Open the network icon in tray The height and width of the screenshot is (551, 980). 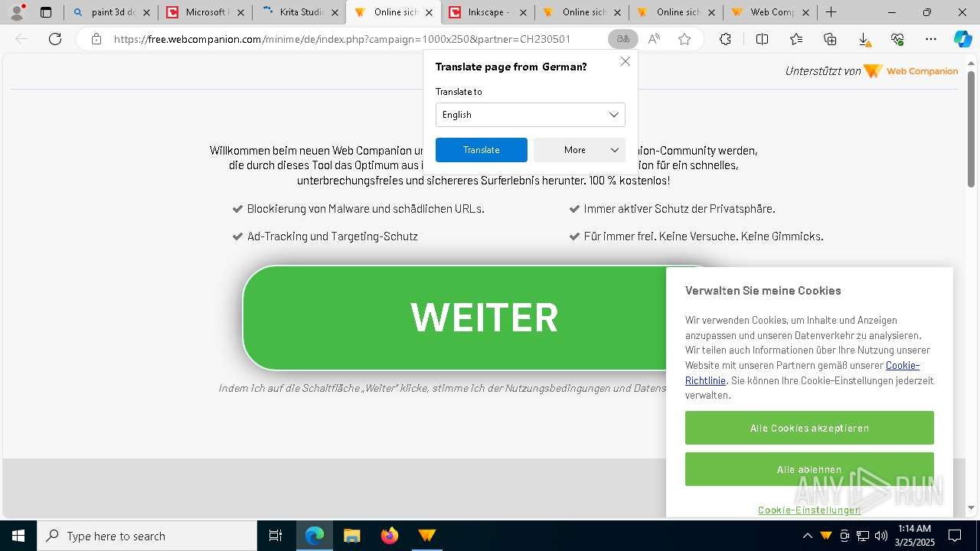pyautogui.click(x=863, y=536)
